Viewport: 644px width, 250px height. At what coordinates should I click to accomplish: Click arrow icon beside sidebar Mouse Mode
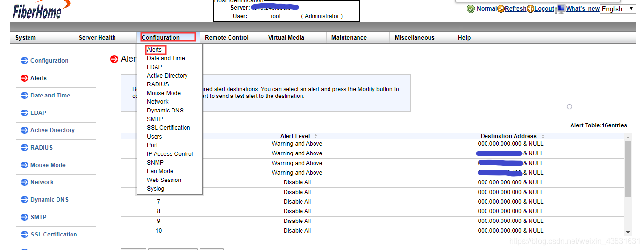[24, 165]
